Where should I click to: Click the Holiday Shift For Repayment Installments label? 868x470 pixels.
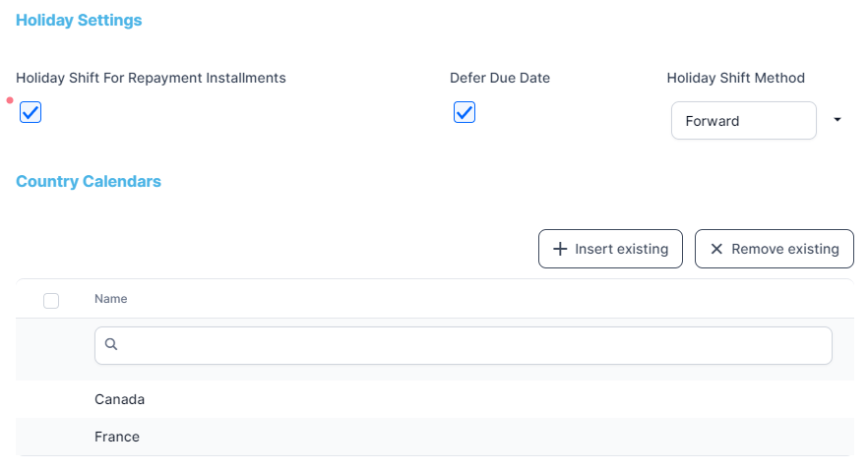[151, 78]
